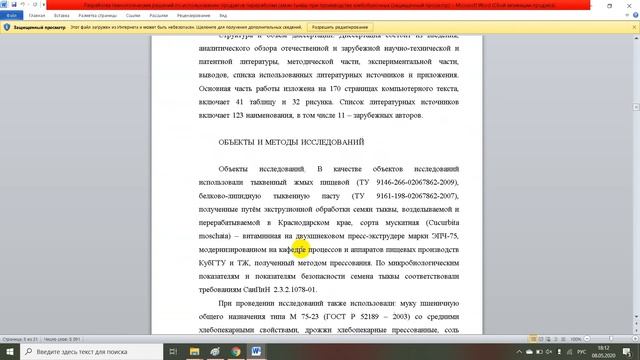This screenshot has height=360, width=640.
Task: Click the page count status bar entry
Action: pyautogui.click(x=20, y=339)
